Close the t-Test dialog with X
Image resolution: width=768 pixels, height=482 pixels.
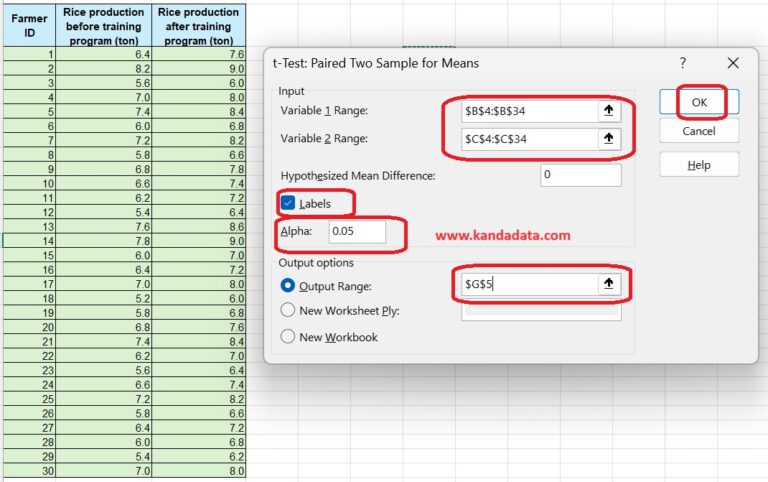pos(733,63)
